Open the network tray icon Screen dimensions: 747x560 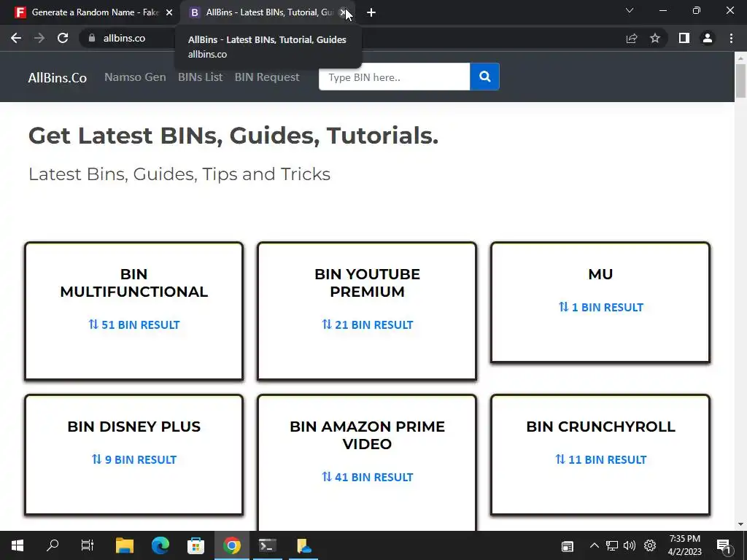coord(612,545)
